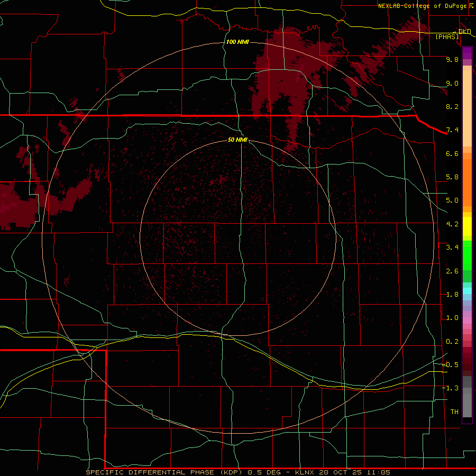Click the "9.0" color scale value
The width and height of the screenshot is (476, 476).
tap(452, 83)
